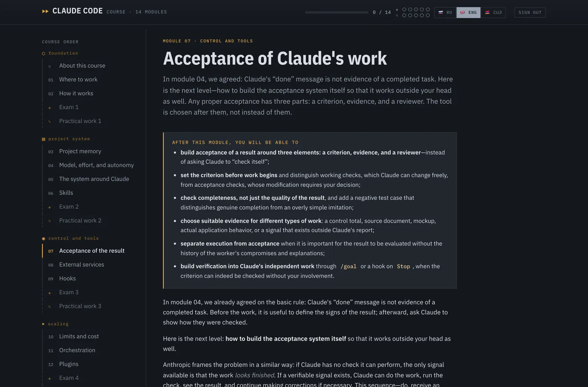Click the scaling section label

pos(58,324)
